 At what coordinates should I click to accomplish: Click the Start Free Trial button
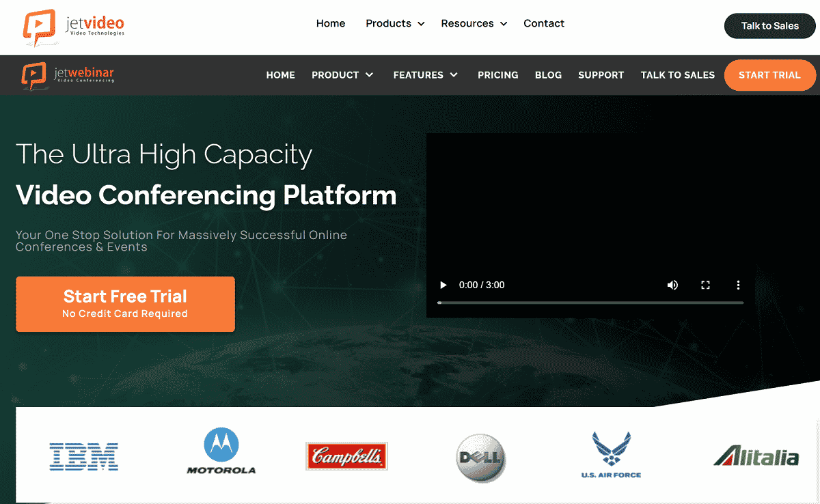125,304
